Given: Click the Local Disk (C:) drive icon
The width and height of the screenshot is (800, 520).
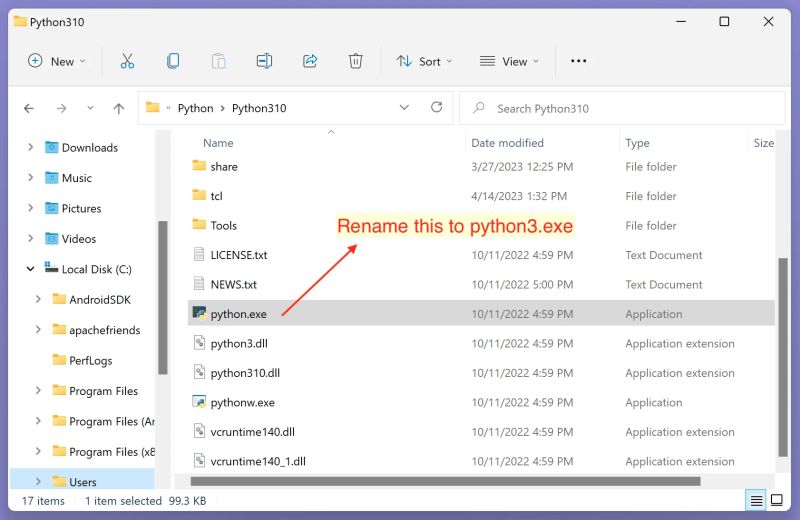Looking at the screenshot, I should coord(51,267).
